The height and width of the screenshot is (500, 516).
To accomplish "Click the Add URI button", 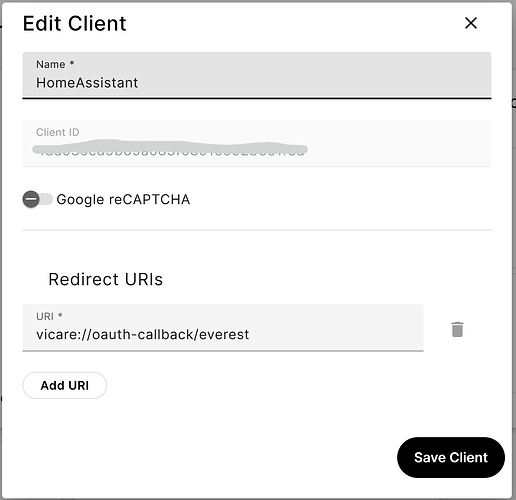I will coord(64,385).
